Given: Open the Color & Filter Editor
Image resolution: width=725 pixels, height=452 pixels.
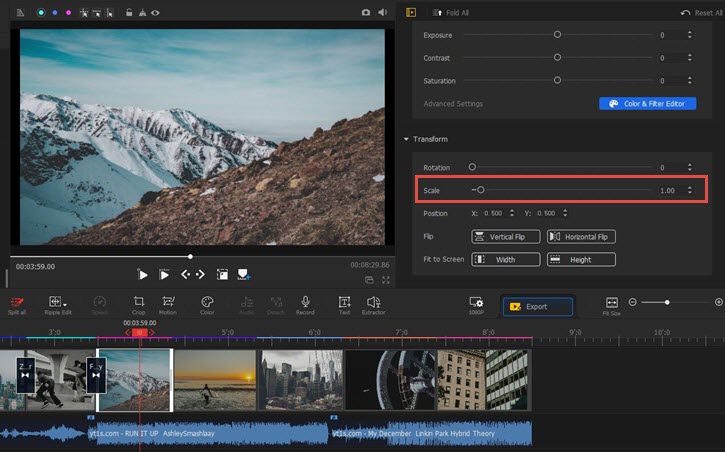Looking at the screenshot, I should click(x=647, y=104).
